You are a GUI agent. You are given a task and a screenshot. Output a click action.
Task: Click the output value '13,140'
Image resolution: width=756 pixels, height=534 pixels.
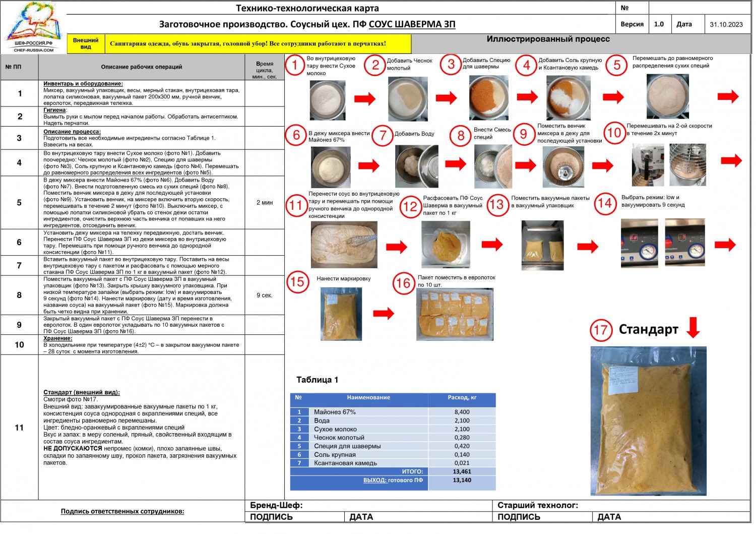point(462,481)
